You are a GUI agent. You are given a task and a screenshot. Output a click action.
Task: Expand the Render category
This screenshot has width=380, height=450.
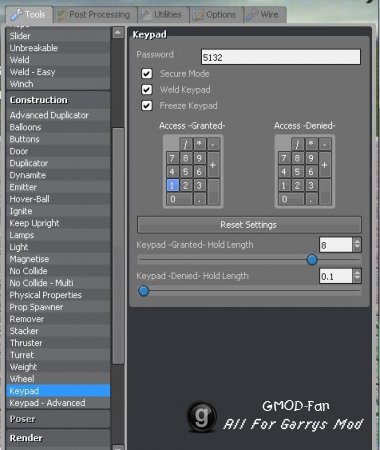tap(58, 438)
